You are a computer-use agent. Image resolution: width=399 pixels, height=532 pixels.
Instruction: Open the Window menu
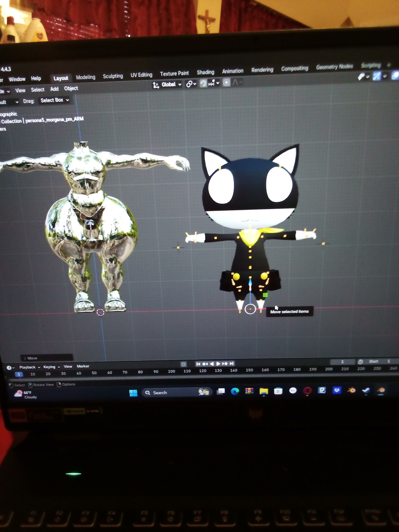tap(17, 79)
